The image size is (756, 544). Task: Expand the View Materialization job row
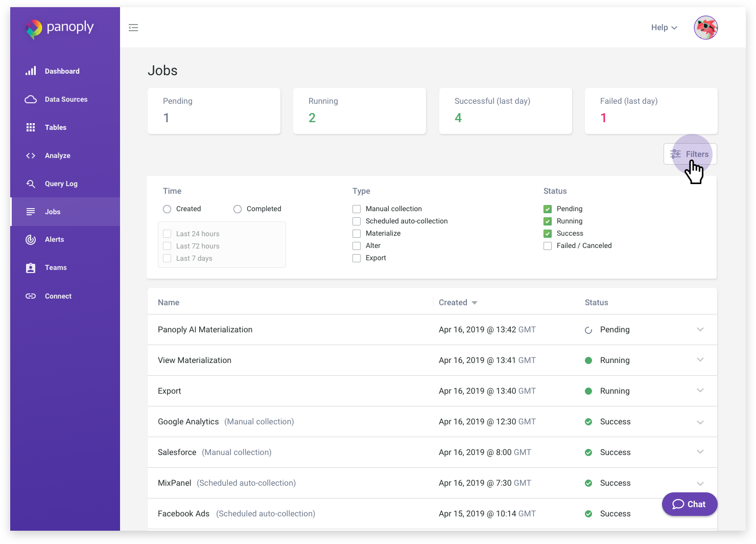700,360
